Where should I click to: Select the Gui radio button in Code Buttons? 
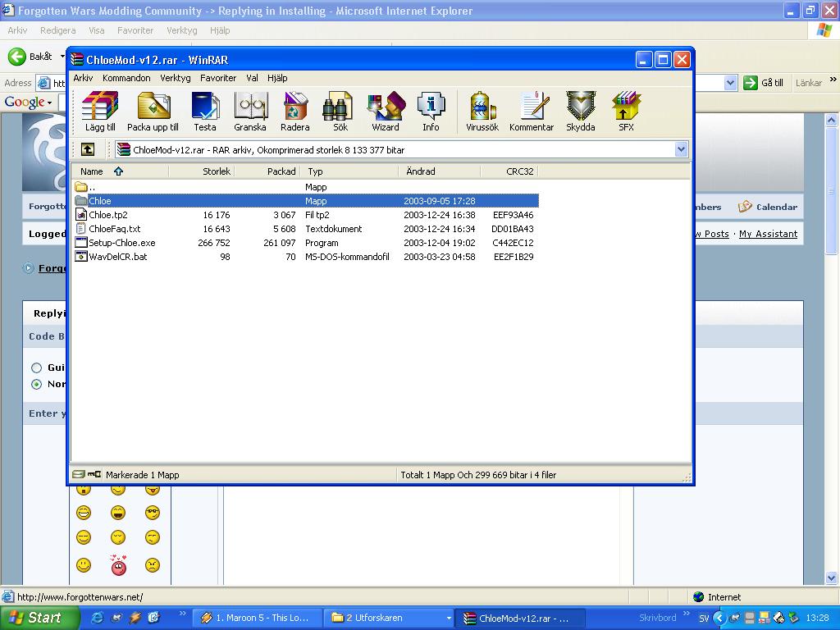[x=36, y=367]
